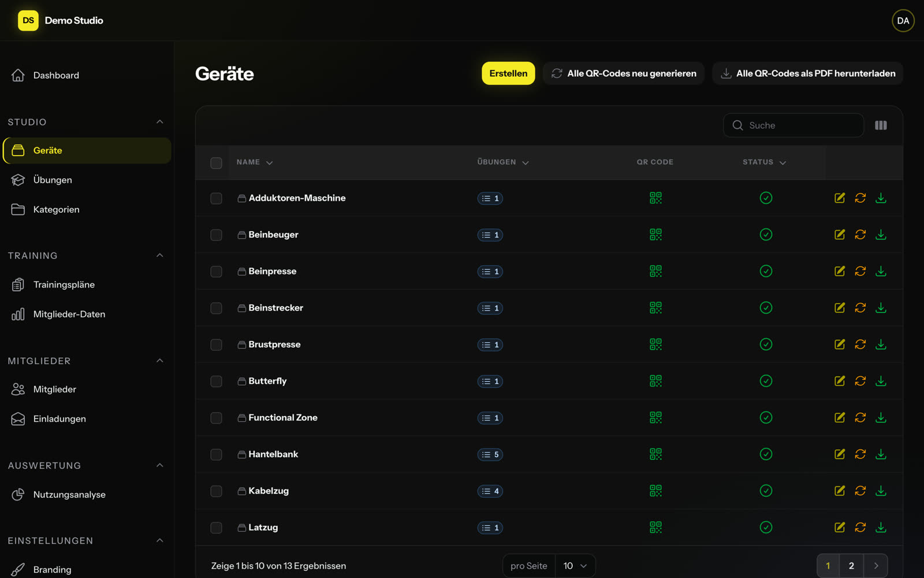Viewport: 924px width, 578px height.
Task: Go to results page 2
Action: coord(851,566)
